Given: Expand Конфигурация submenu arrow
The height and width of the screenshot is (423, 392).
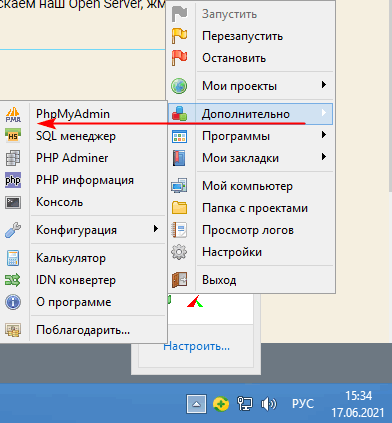Looking at the screenshot, I should point(156,229).
